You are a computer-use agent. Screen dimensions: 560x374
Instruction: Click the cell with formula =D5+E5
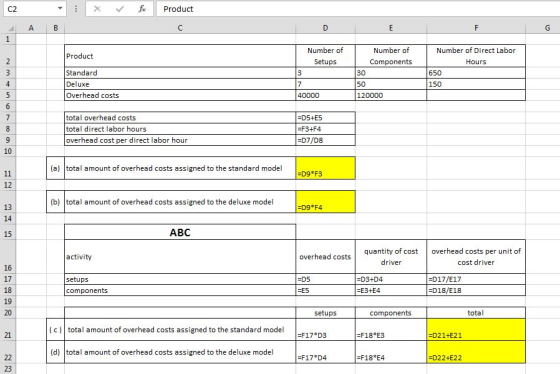click(x=325, y=118)
